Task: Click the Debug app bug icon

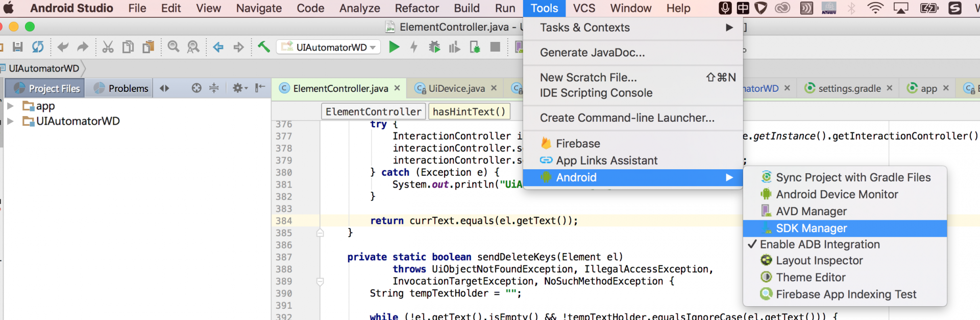Action: pos(434,47)
